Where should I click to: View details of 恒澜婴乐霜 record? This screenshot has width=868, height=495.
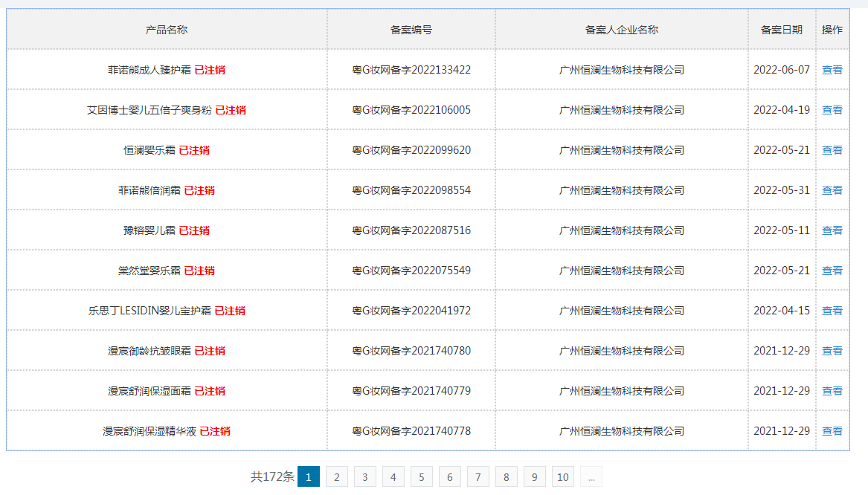coord(832,150)
